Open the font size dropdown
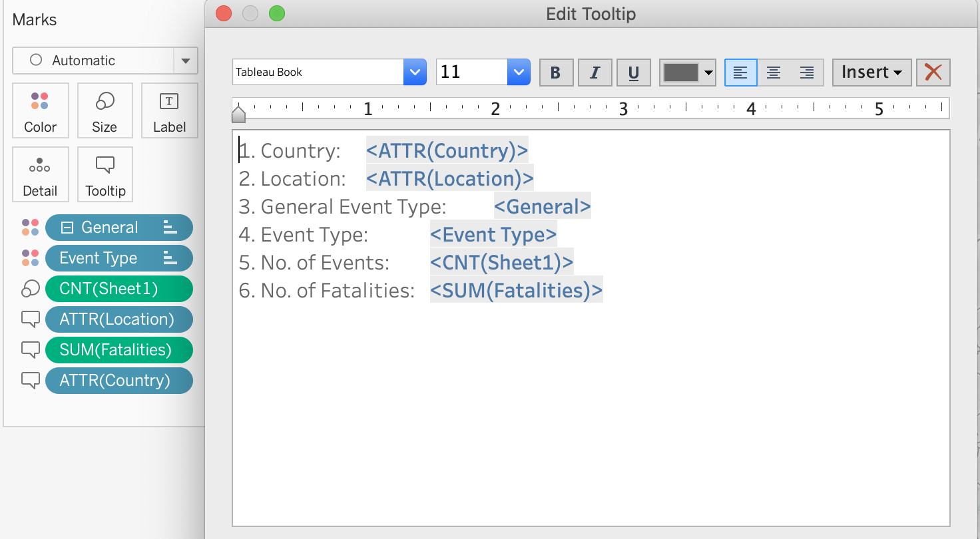Screen dimensions: 980x539 click(x=518, y=73)
